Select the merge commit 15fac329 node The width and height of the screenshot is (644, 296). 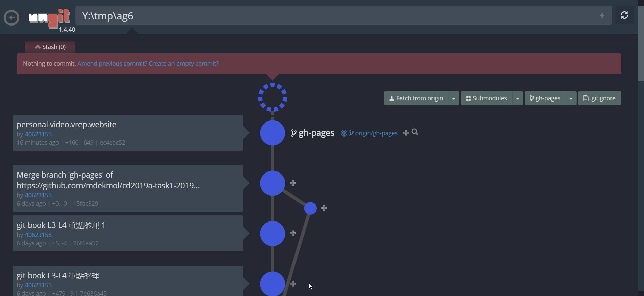tap(273, 183)
